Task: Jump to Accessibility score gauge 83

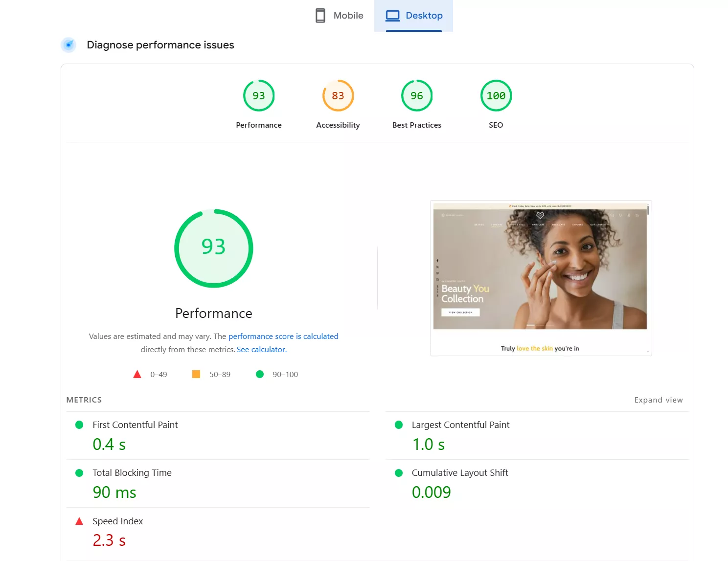Action: pyautogui.click(x=338, y=95)
